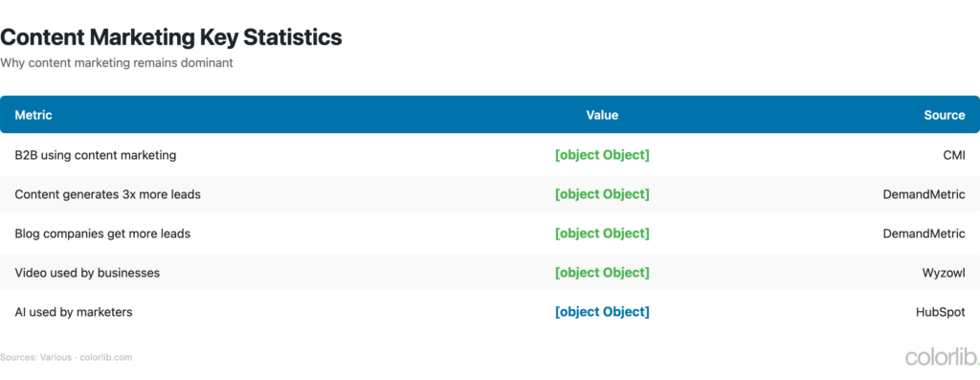Select Blog companies get more leads row

pyautogui.click(x=490, y=234)
